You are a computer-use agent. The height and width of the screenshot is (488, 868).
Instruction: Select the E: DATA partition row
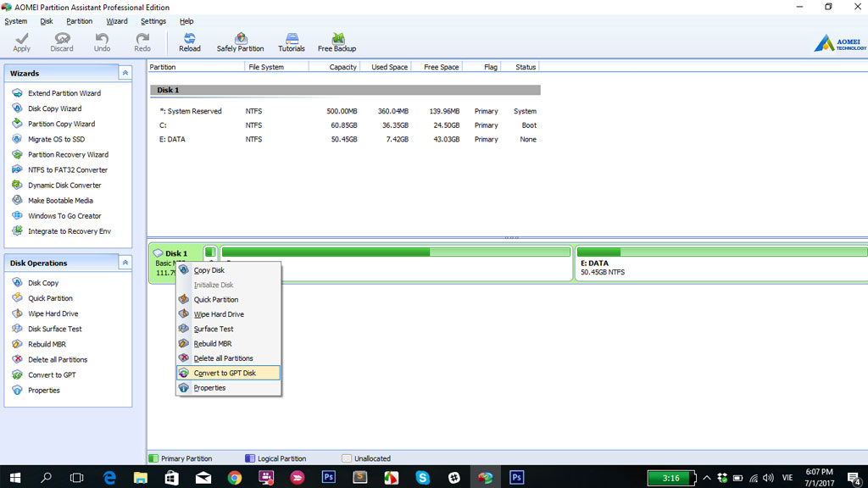coord(344,140)
